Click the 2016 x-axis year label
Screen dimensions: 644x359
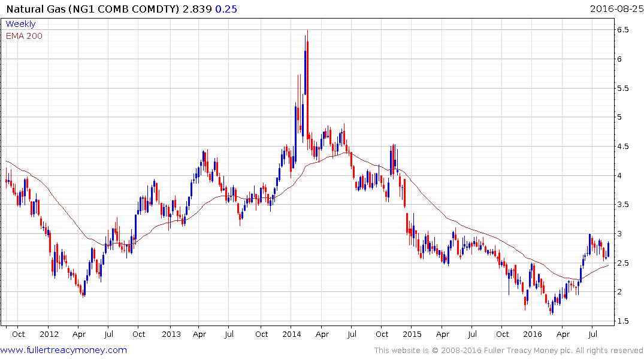coord(533,334)
